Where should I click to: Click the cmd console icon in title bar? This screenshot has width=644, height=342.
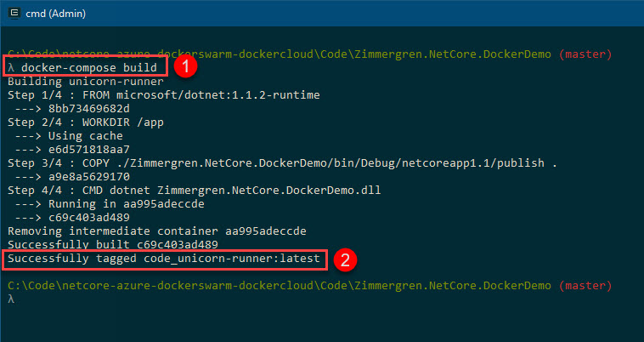point(14,13)
